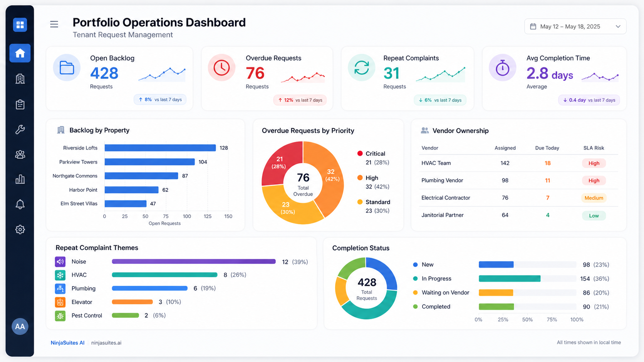Click the SLA Risk column header
This screenshot has width=644, height=362.
tap(594, 148)
